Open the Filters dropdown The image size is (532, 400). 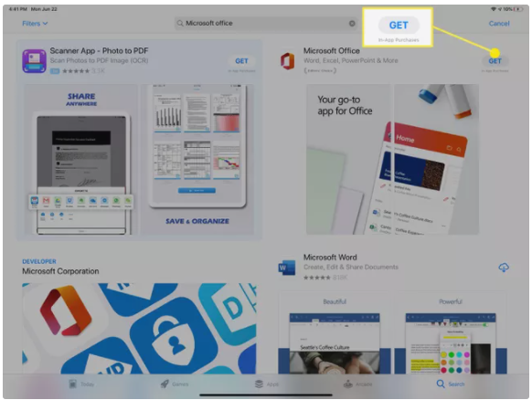(35, 24)
